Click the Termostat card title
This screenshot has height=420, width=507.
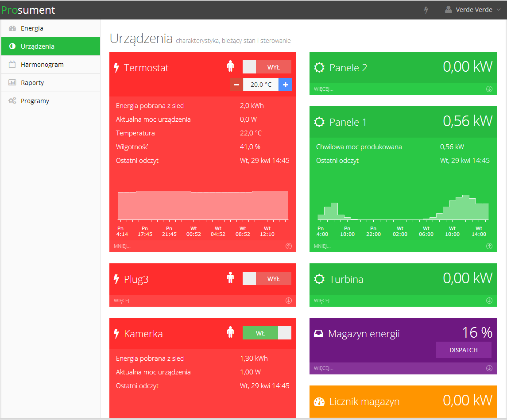pos(146,68)
